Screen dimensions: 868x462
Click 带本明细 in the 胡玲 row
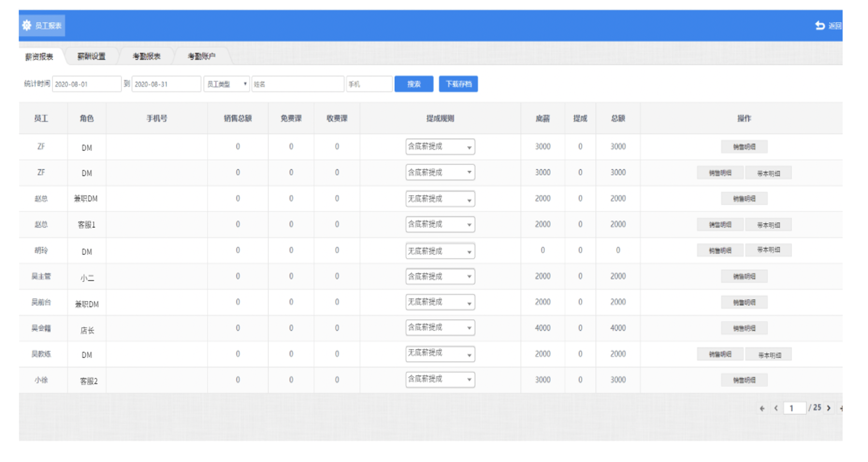(769, 250)
